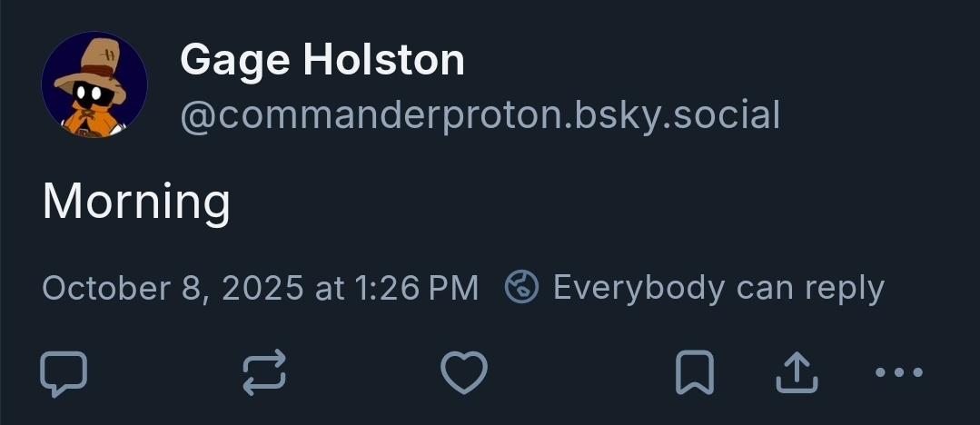Toggle repost with the arrows icon

point(264,373)
